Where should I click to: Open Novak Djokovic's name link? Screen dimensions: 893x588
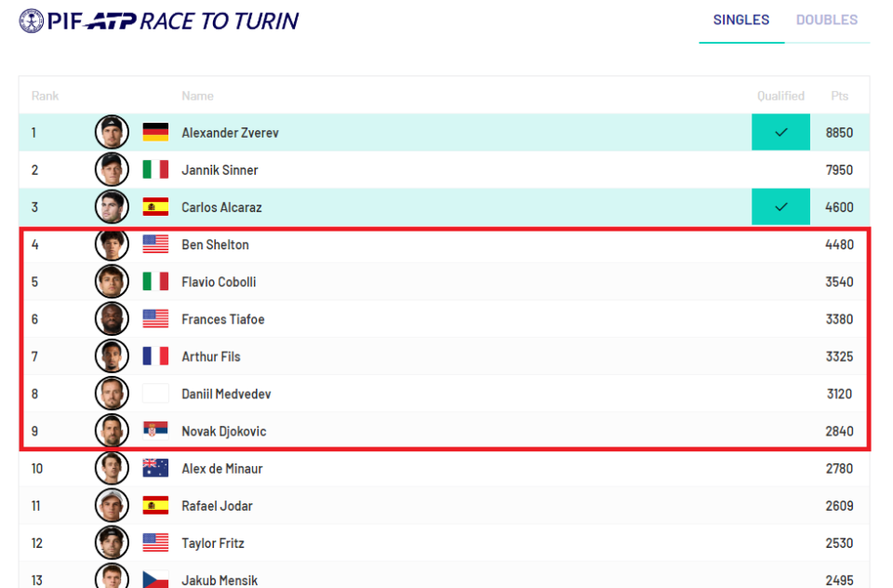click(224, 432)
